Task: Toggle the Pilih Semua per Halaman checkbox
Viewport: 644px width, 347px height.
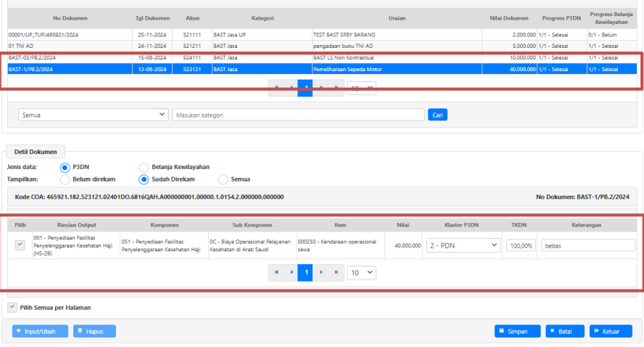Action: 12,308
